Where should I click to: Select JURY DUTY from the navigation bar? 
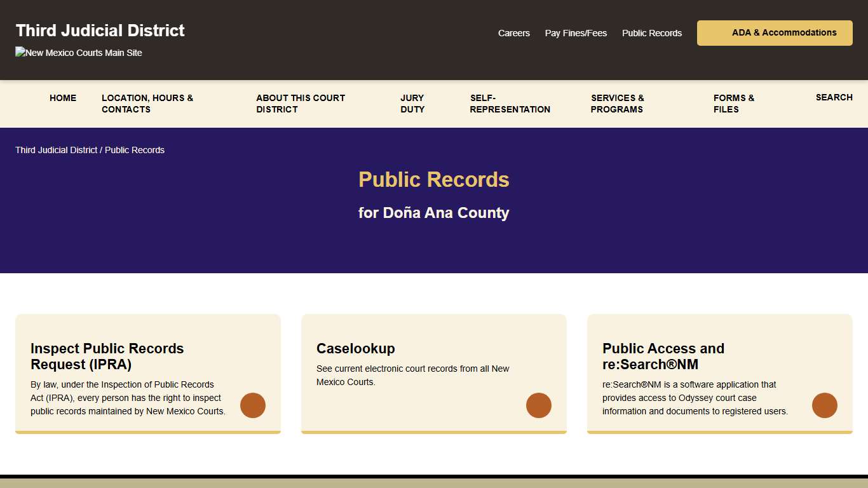[x=412, y=104]
